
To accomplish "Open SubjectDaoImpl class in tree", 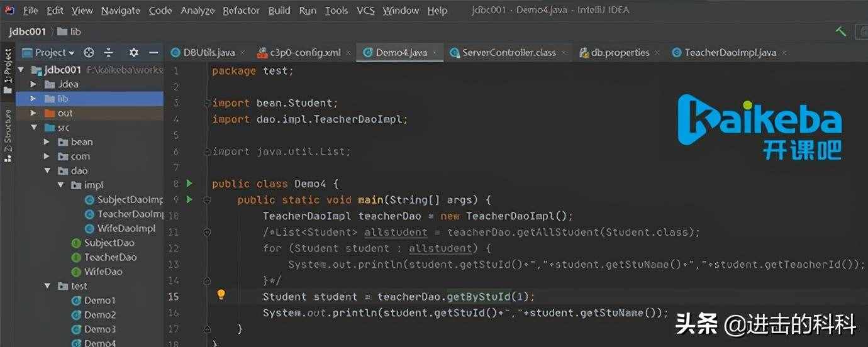I will coord(124,199).
